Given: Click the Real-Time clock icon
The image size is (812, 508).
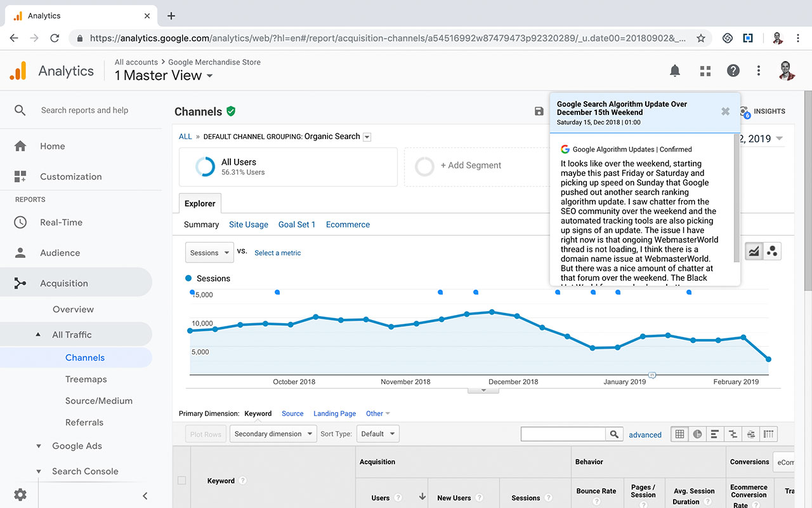Looking at the screenshot, I should (20, 222).
